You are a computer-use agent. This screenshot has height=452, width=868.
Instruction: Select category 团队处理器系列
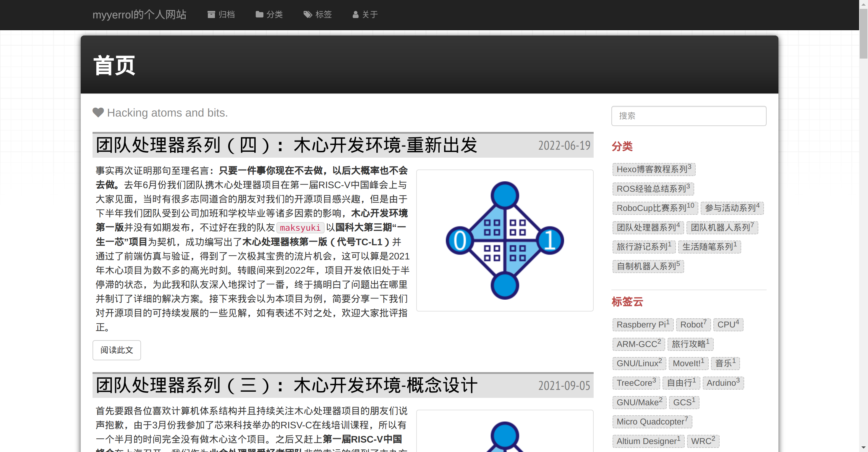pyautogui.click(x=648, y=227)
